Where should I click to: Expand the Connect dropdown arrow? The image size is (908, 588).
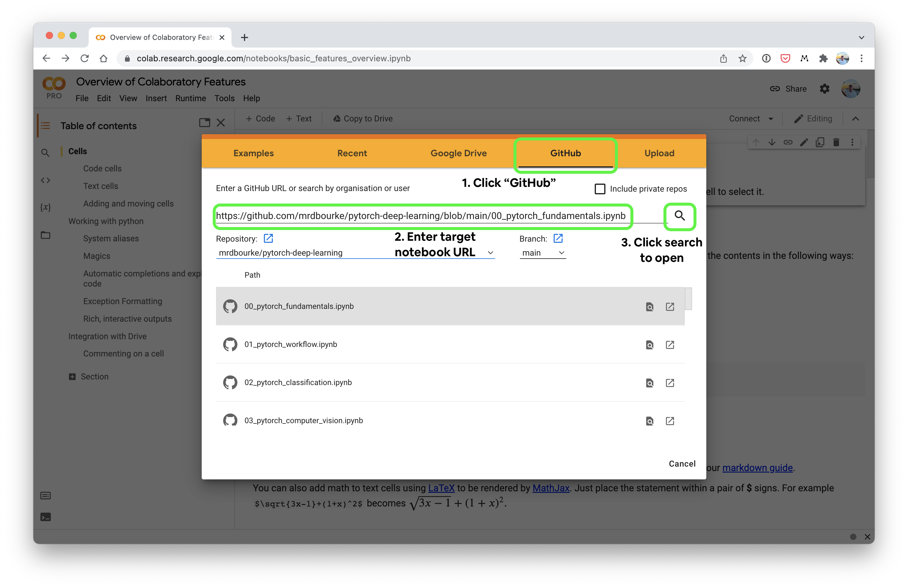pos(771,119)
